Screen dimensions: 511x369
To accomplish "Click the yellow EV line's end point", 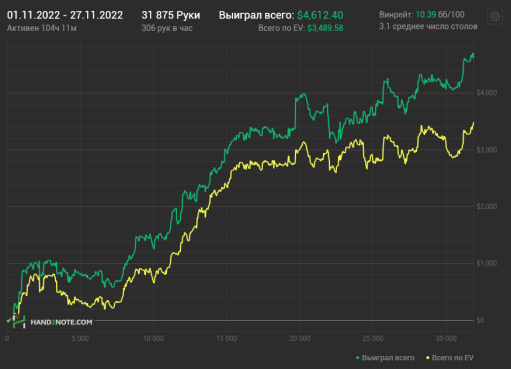I will [x=474, y=123].
